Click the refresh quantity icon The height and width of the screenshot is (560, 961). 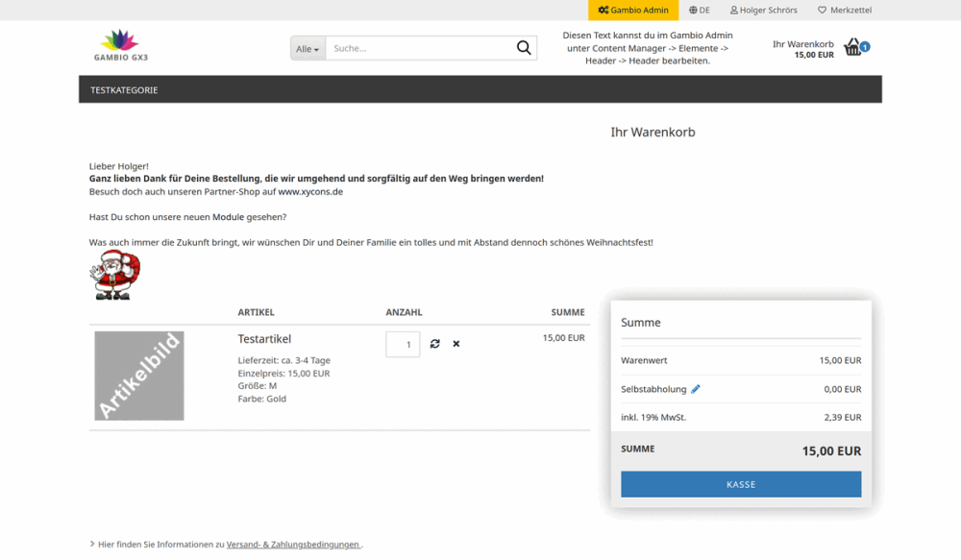[435, 344]
